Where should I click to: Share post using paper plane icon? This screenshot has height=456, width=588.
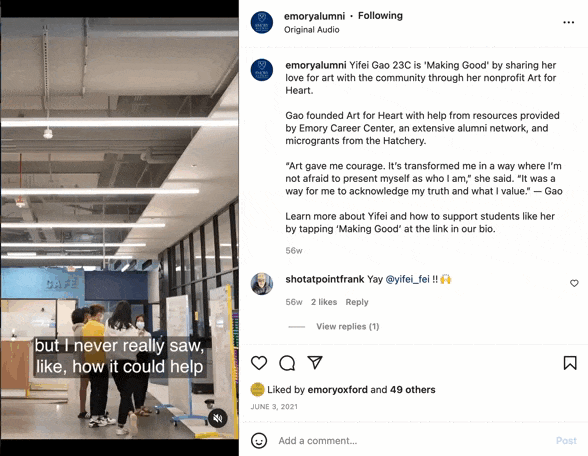(x=315, y=362)
